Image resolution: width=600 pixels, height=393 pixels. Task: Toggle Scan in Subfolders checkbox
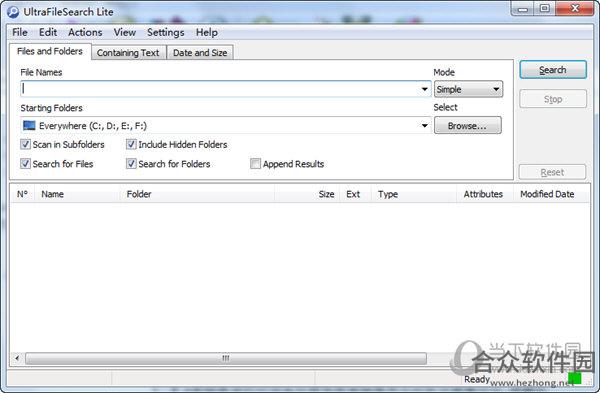(x=25, y=144)
